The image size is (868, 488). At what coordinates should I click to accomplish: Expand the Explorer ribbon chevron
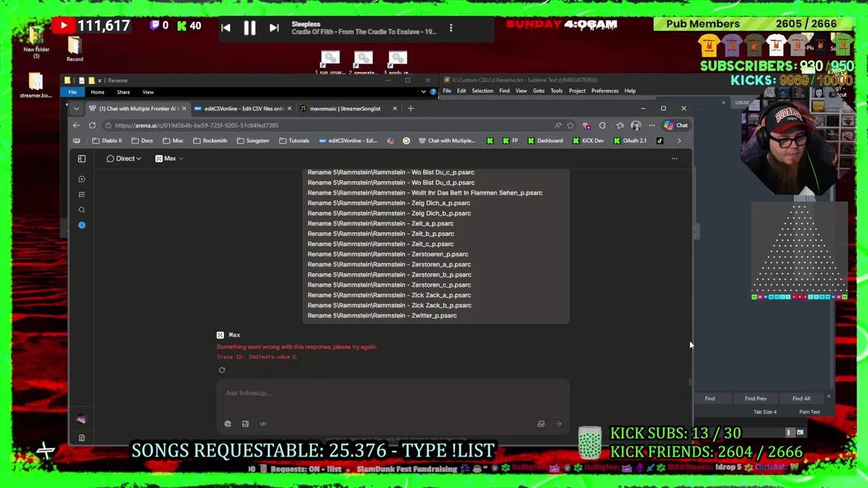point(424,91)
